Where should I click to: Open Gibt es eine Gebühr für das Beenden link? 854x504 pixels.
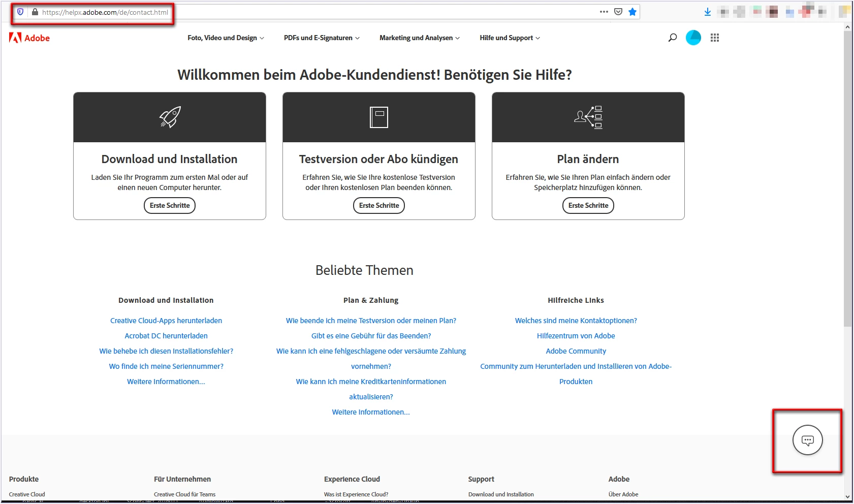click(x=371, y=336)
